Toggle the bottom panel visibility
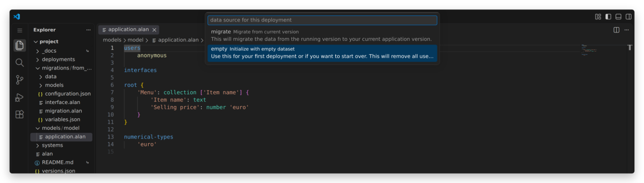The height and width of the screenshot is (183, 644). coord(618,17)
